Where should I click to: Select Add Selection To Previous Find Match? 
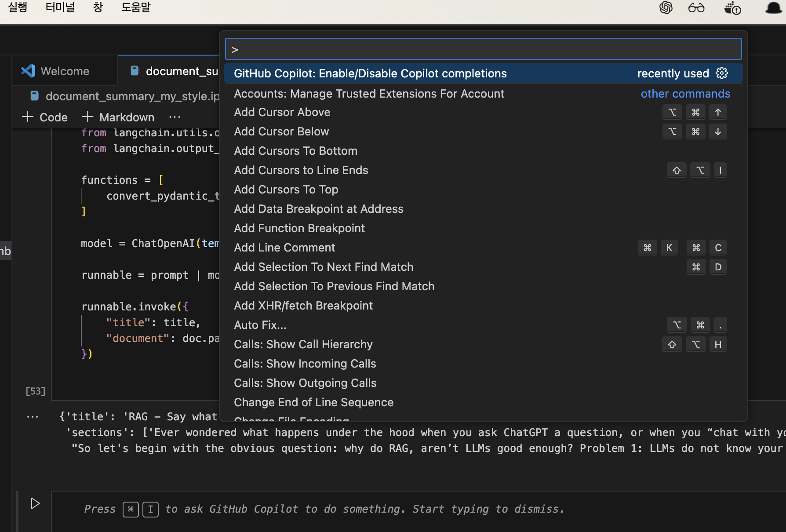[484, 286]
